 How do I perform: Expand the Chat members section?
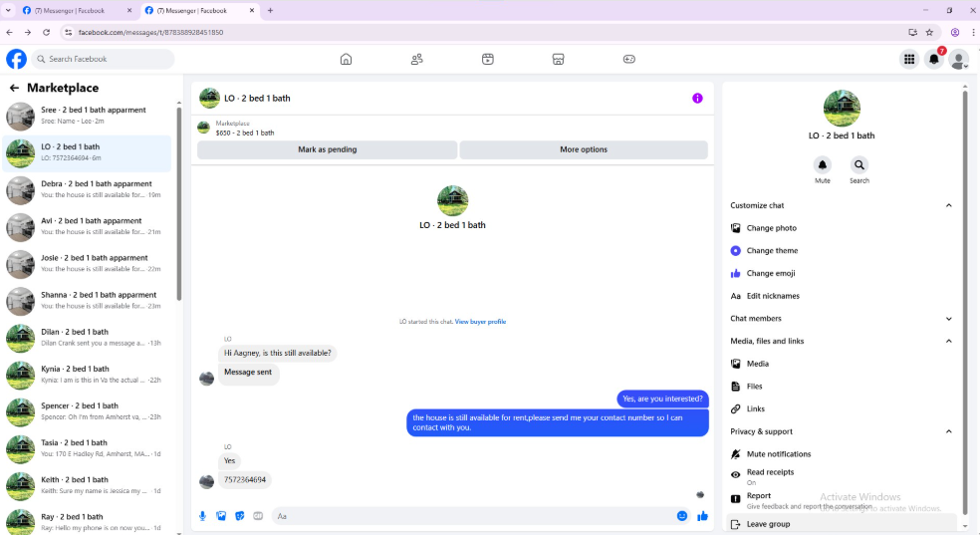(x=949, y=319)
